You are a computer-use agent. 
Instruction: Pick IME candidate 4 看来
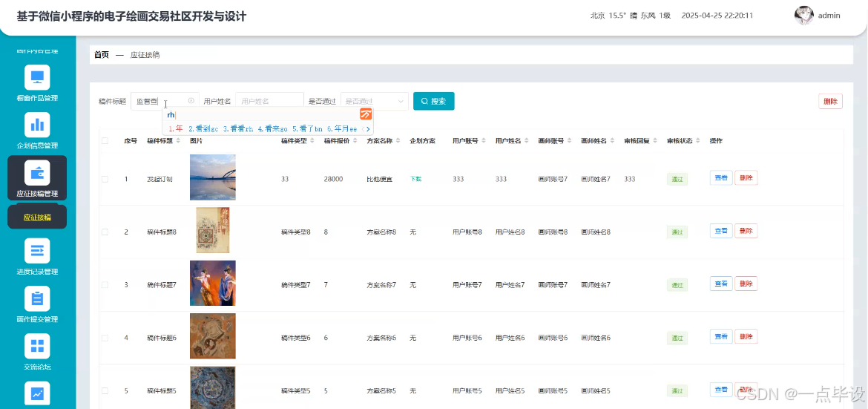click(x=272, y=128)
